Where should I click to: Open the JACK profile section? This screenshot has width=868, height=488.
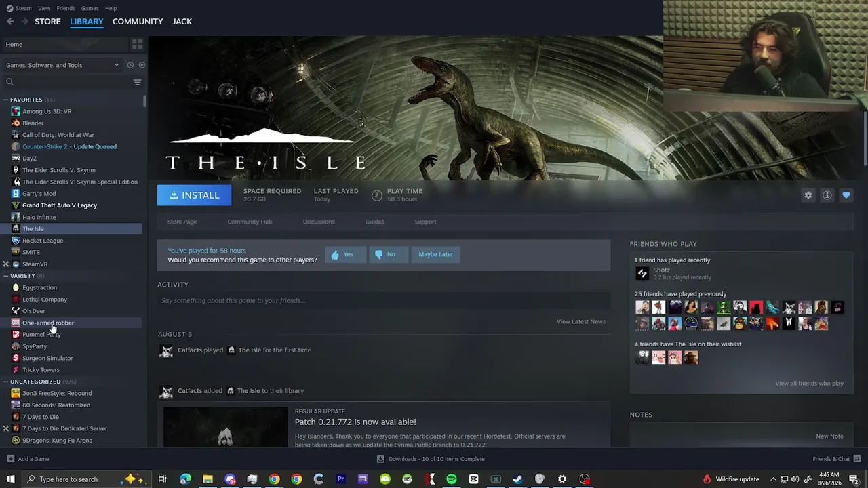point(182,22)
